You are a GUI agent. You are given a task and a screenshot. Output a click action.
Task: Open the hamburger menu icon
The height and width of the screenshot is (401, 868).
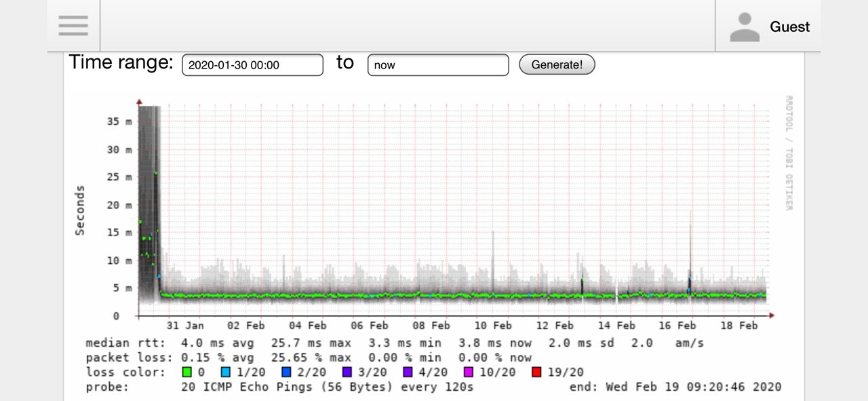[73, 26]
